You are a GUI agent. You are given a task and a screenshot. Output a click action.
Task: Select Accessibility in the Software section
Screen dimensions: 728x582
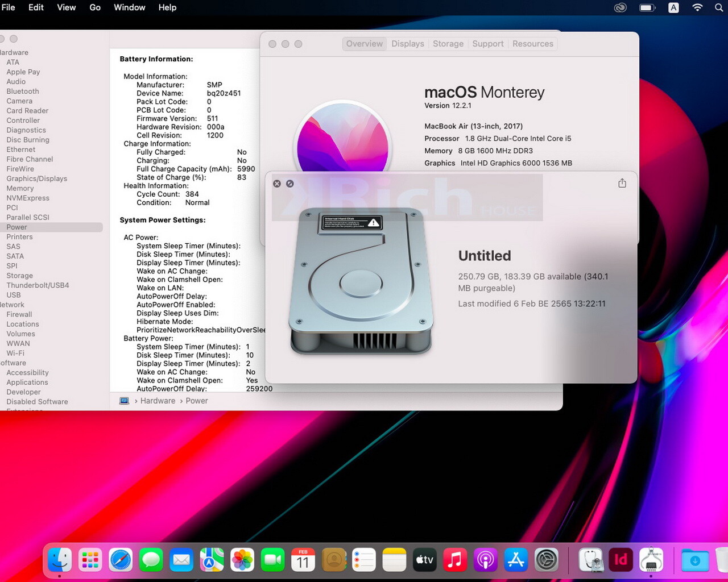tap(27, 373)
